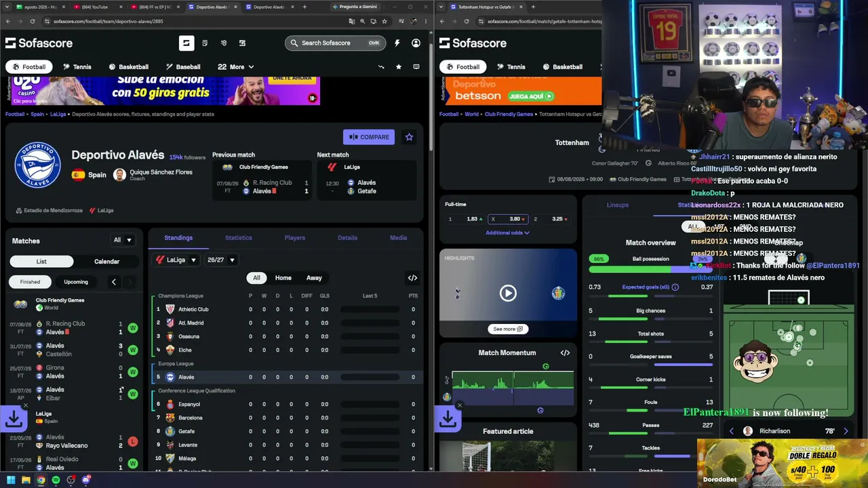The image size is (868, 488).
Task: Open Spotify from the taskbar
Action: 56,480
